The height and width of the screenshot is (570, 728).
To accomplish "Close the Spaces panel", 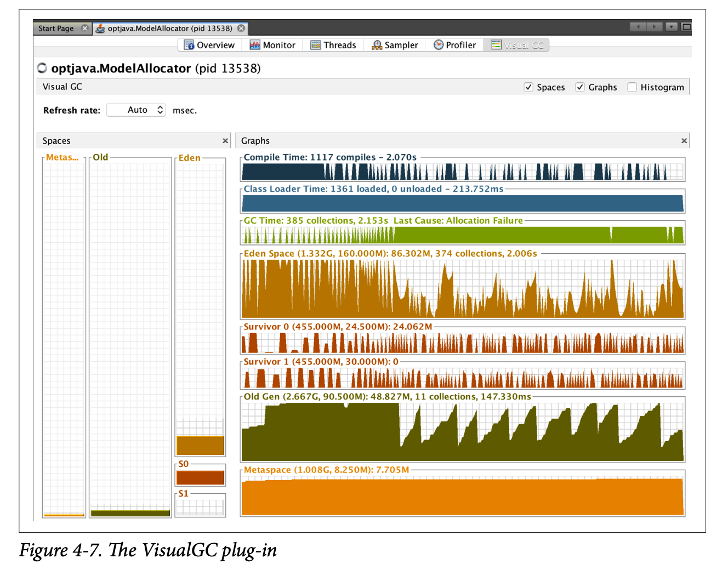I will click(225, 141).
